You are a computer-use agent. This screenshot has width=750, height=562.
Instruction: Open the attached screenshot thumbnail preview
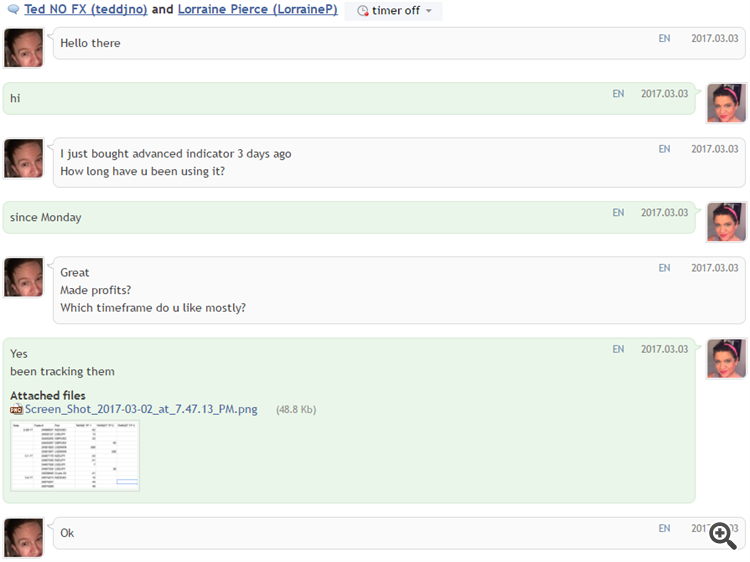(x=75, y=456)
